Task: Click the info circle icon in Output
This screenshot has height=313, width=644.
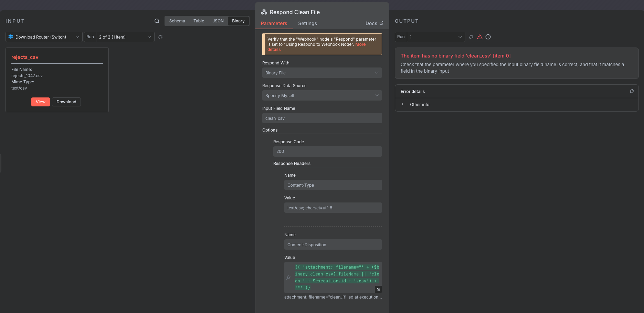Action: tap(488, 37)
